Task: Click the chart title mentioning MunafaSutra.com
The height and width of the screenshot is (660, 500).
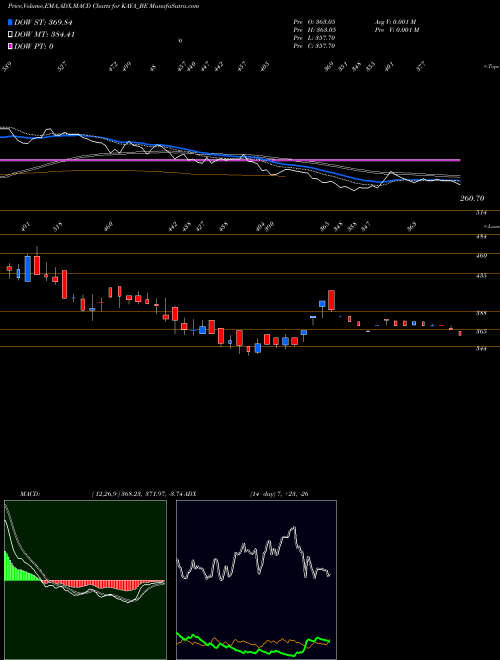Action: (x=104, y=6)
